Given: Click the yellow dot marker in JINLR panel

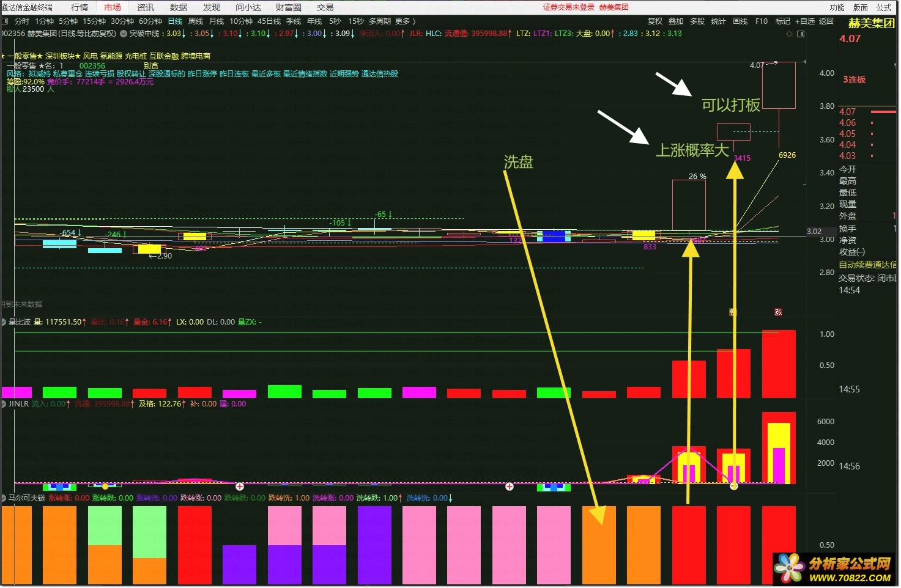Looking at the screenshot, I should [x=105, y=487].
